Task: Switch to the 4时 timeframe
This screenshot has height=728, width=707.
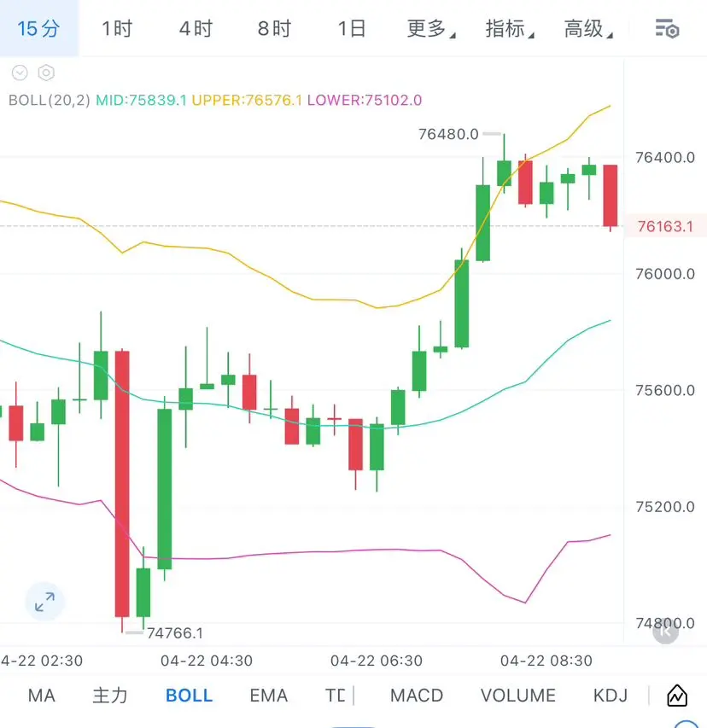Action: (196, 29)
